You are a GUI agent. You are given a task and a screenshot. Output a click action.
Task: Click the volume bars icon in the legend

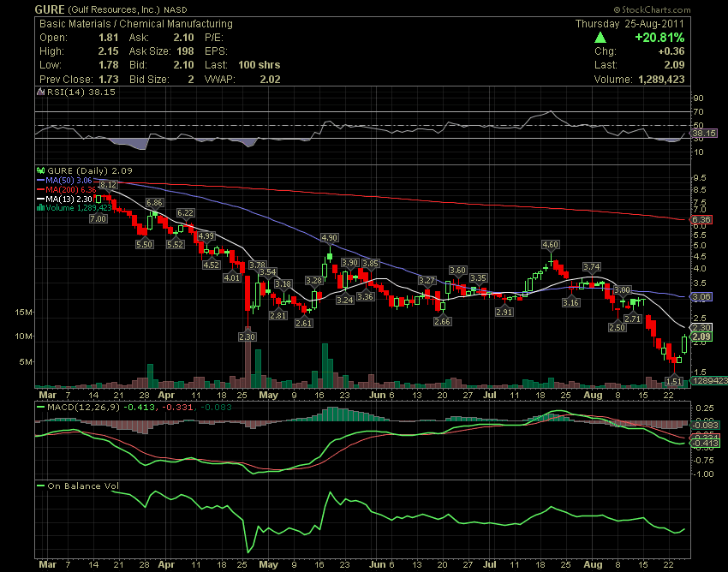[41, 207]
